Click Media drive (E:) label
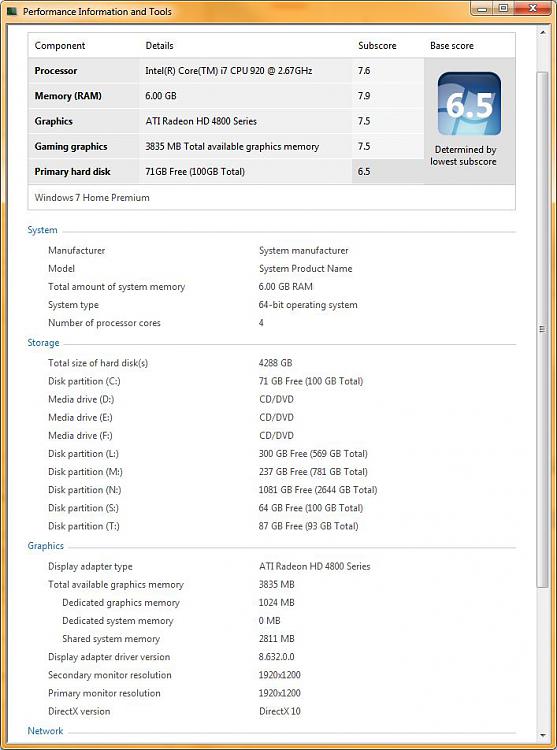Image resolution: width=557 pixels, height=750 pixels. click(80, 418)
